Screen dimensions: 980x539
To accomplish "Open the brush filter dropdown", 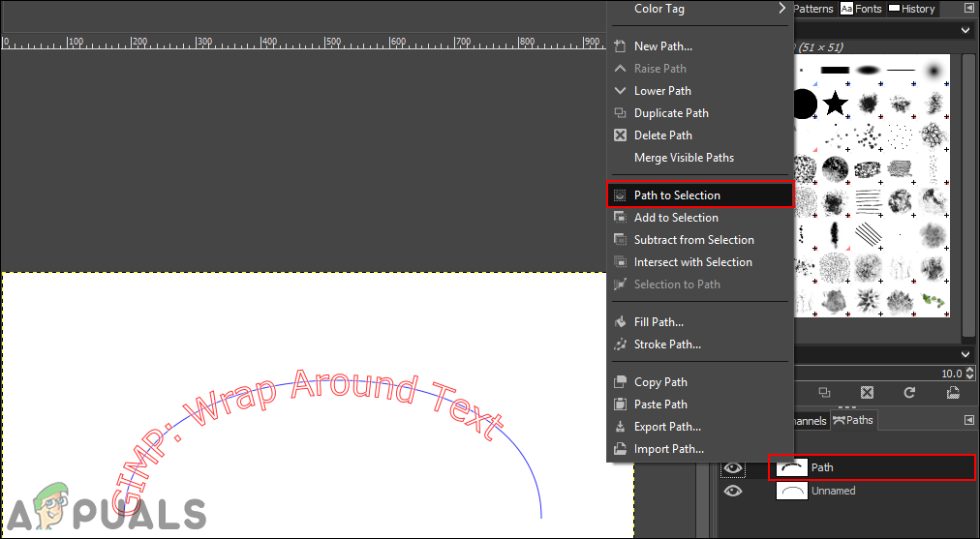I will point(965,31).
